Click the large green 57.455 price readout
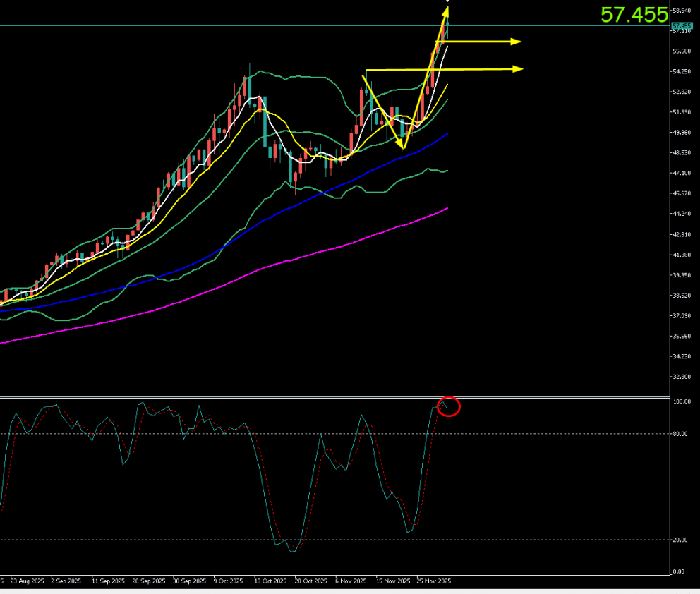Image resolution: width=700 pixels, height=594 pixels. click(634, 14)
